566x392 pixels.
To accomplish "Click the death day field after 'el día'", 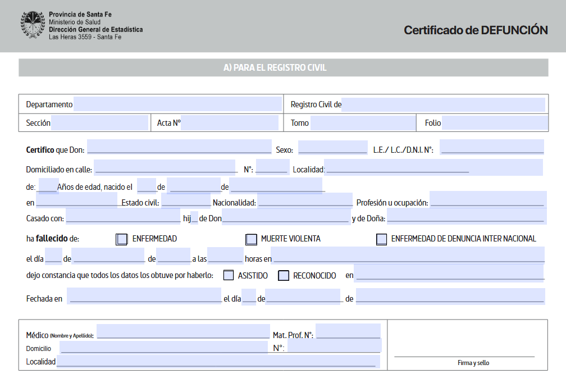I will tap(53, 257).
